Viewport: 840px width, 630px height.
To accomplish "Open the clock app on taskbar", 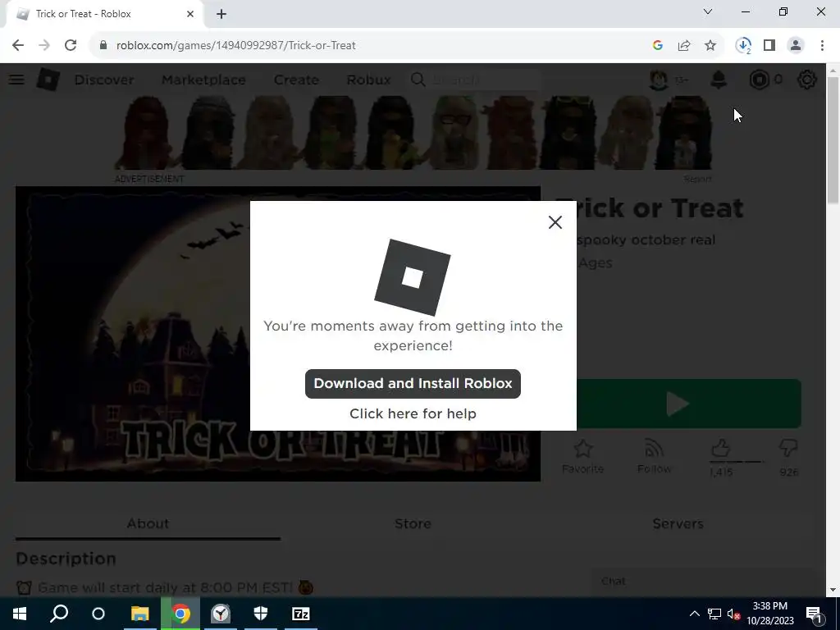I will pos(220,614).
